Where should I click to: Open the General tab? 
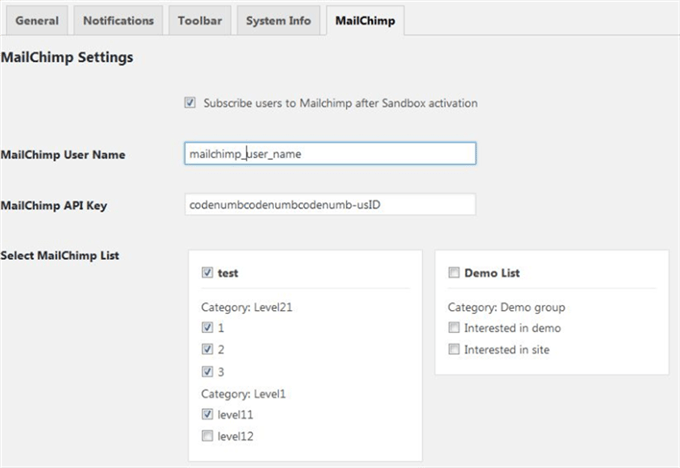point(37,20)
